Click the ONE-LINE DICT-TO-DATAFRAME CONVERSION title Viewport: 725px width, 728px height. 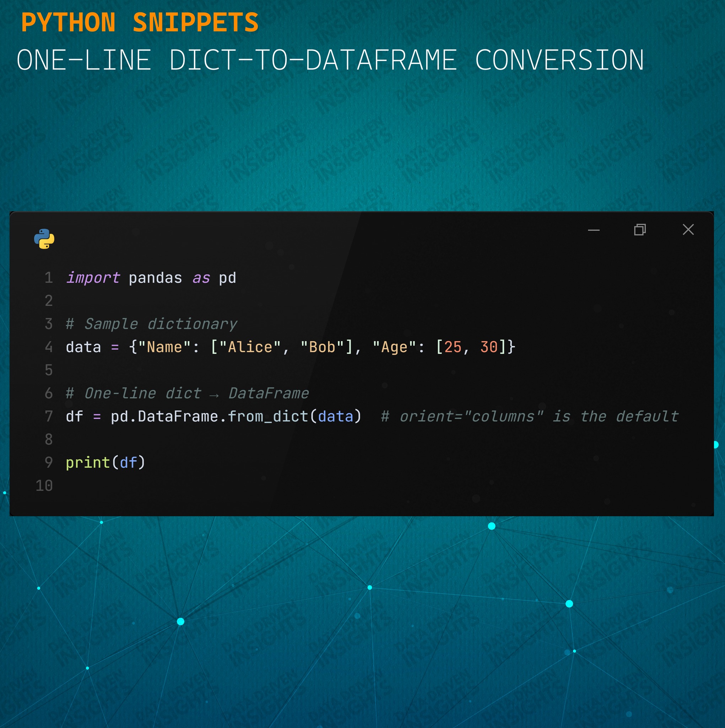coord(330,60)
